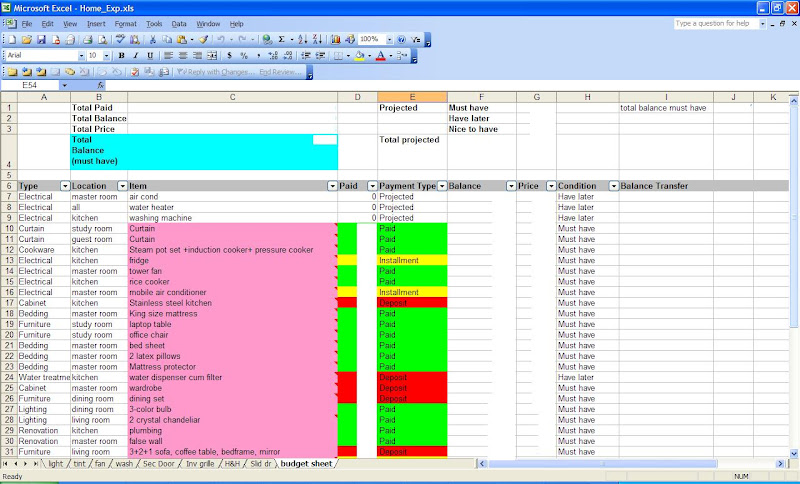Toggle Underline formatting
The image size is (800, 484).
150,56
